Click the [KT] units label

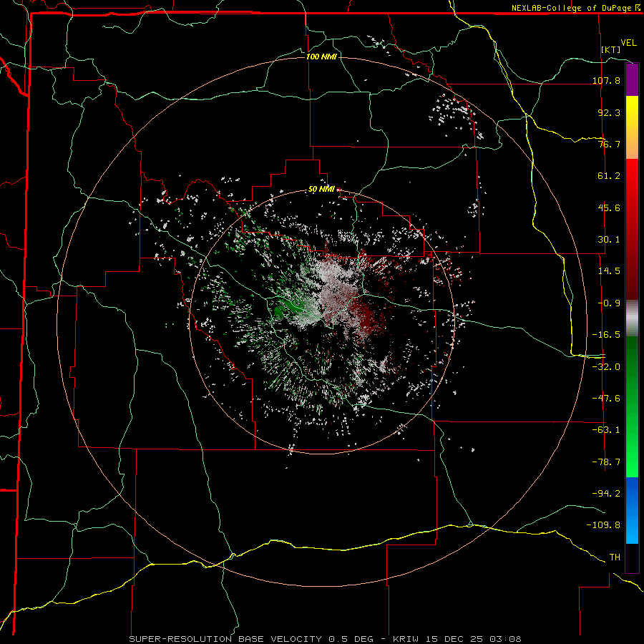click(611, 49)
